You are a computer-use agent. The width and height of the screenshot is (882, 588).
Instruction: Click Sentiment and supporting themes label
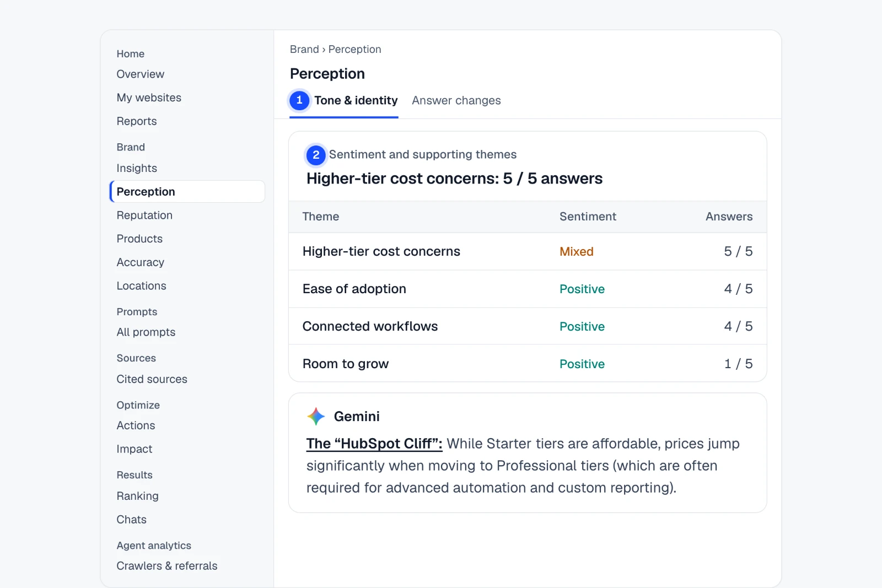pyautogui.click(x=423, y=154)
